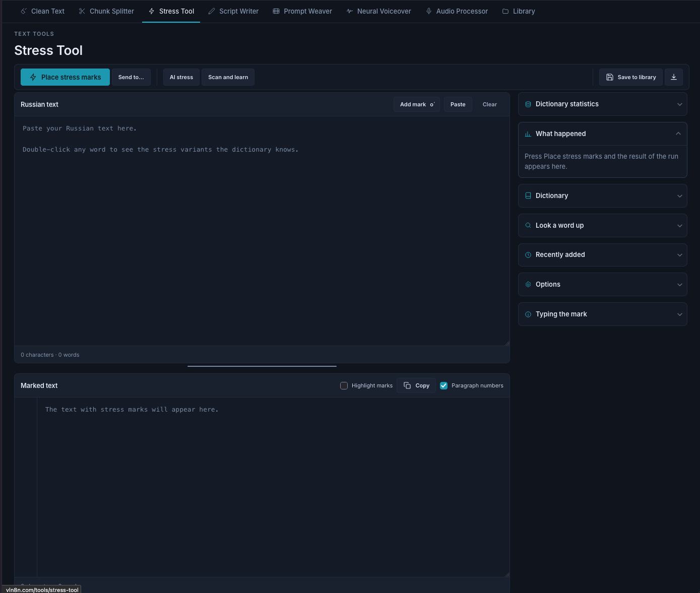The image size is (700, 593).
Task: Click the download arrow icon button
Action: tap(674, 77)
